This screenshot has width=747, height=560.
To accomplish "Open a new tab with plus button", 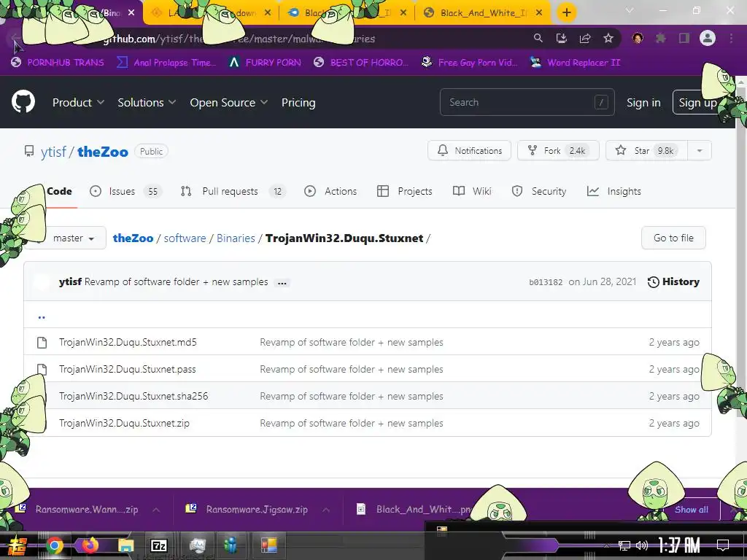I will [566, 12].
